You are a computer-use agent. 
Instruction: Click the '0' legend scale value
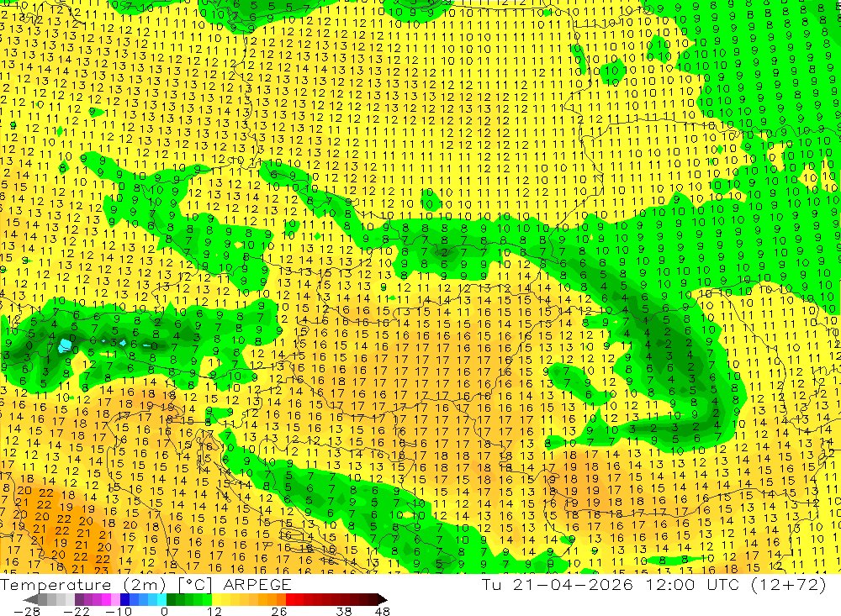tap(164, 611)
